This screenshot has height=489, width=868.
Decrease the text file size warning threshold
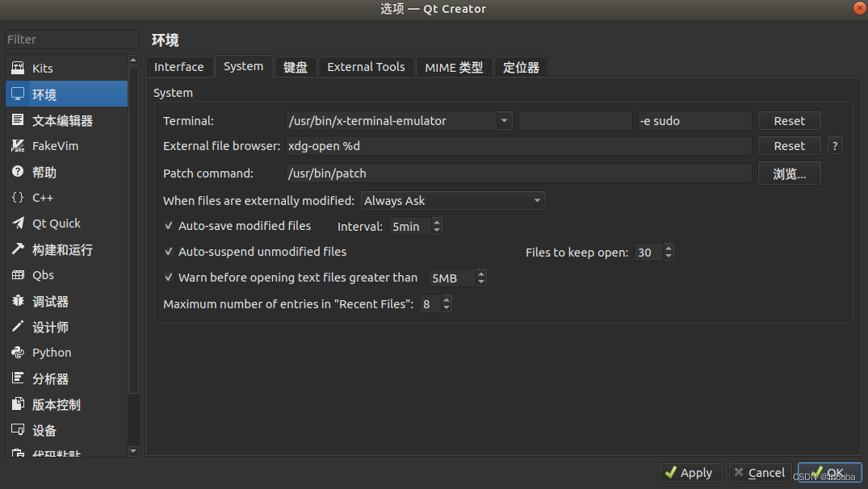tap(481, 282)
